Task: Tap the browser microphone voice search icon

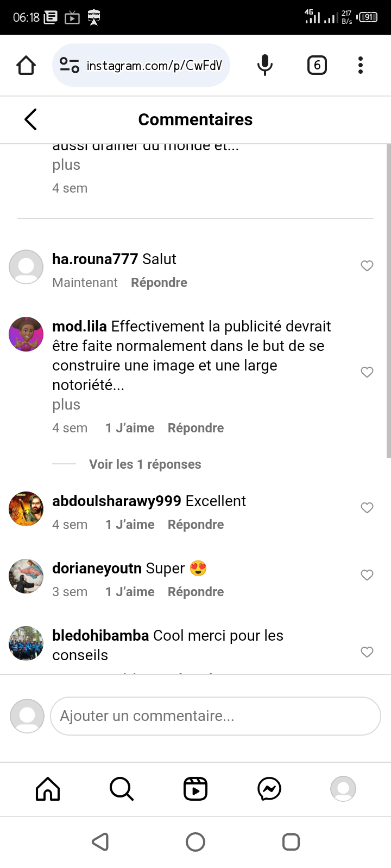Action: tap(264, 65)
